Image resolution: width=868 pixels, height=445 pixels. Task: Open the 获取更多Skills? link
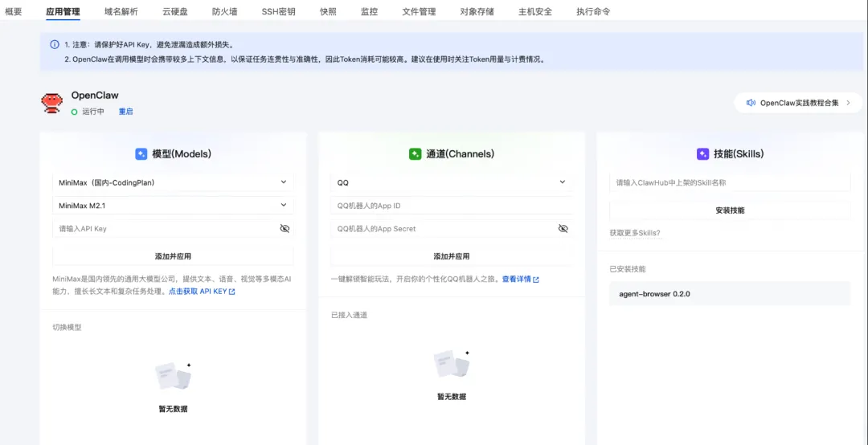(x=635, y=233)
